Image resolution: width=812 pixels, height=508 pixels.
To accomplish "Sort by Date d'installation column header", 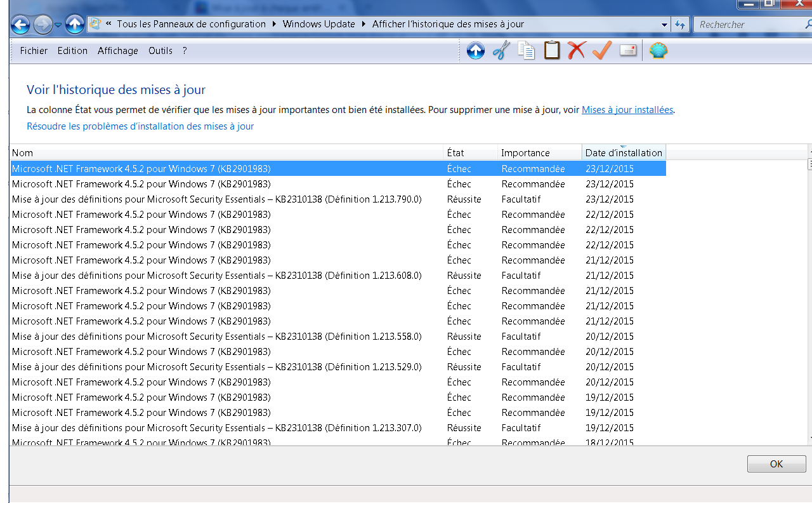I will 624,153.
